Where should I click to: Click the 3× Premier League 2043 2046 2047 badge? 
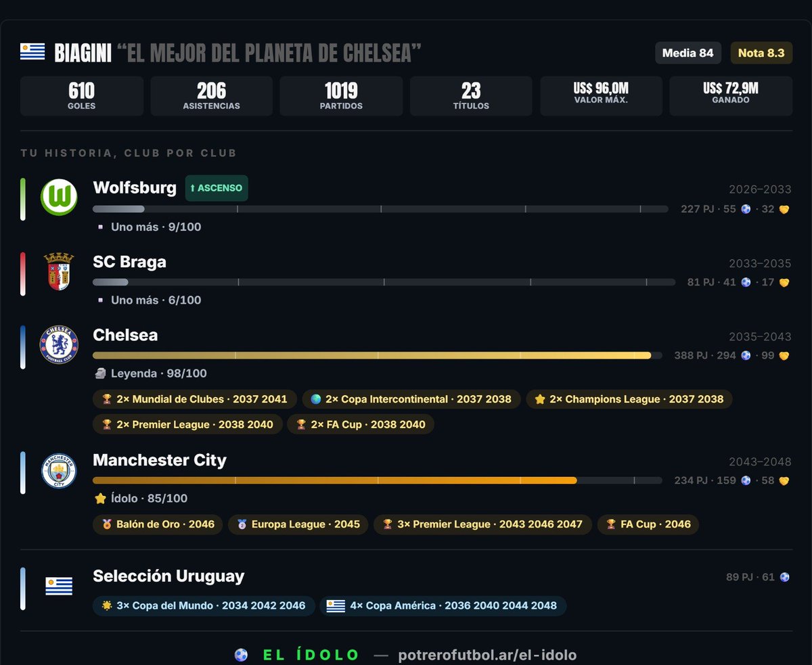(482, 524)
